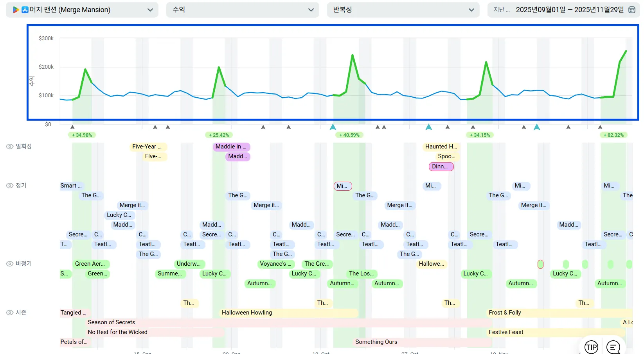
Task: Select the Haunted H... event tag
Action: click(x=441, y=147)
